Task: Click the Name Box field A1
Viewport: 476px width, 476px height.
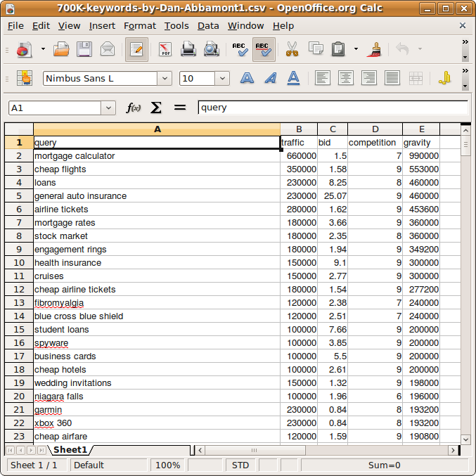Action: pos(55,108)
